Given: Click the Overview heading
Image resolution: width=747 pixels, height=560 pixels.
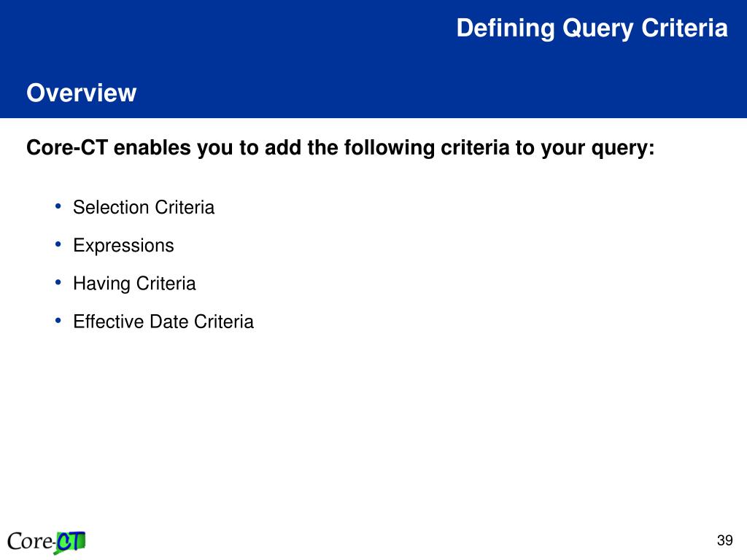Looking at the screenshot, I should click(x=82, y=93).
